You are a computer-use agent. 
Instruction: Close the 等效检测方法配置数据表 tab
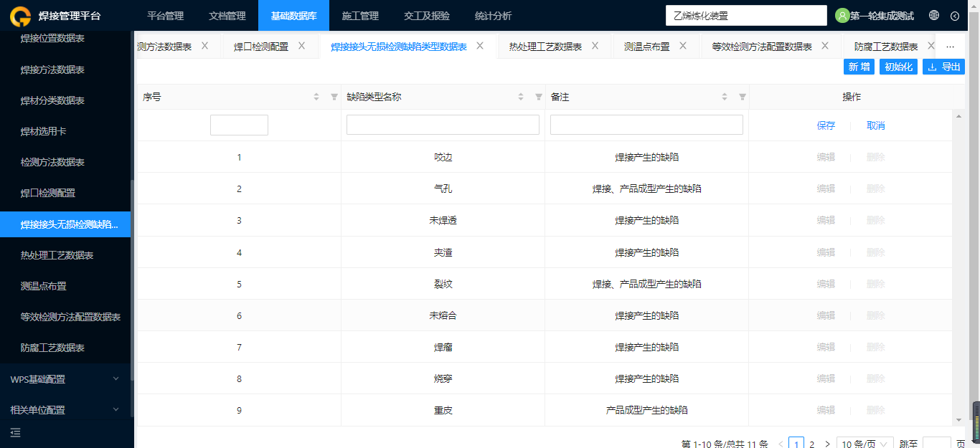pos(825,46)
